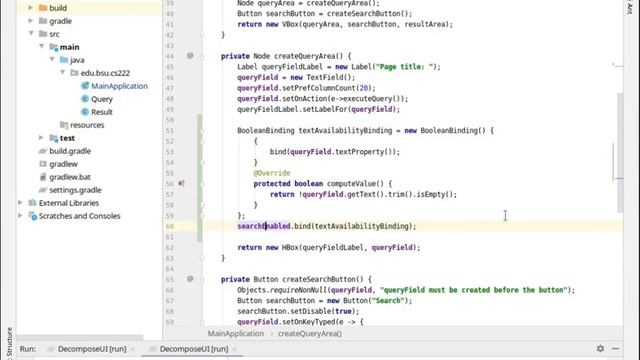This screenshot has height=360, width=640.
Task: Hide the Run tool window
Action: (616, 349)
